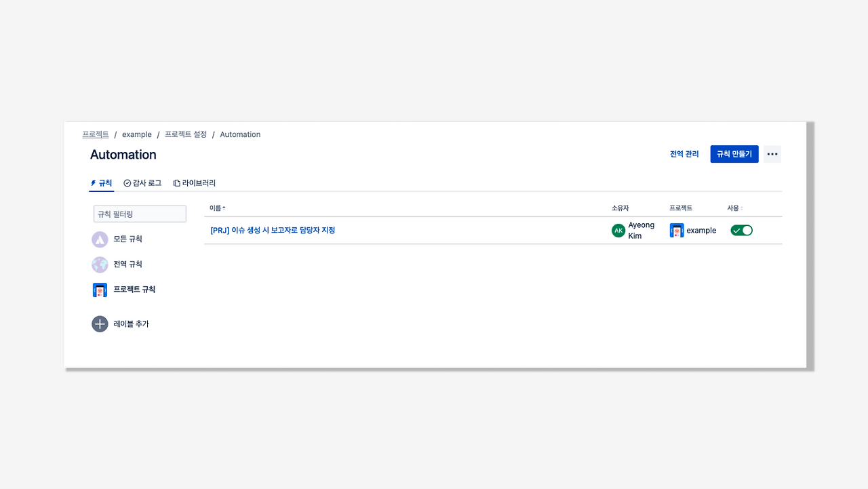Open the three-dots more options menu
Viewport: 868px width, 489px height.
tap(772, 155)
